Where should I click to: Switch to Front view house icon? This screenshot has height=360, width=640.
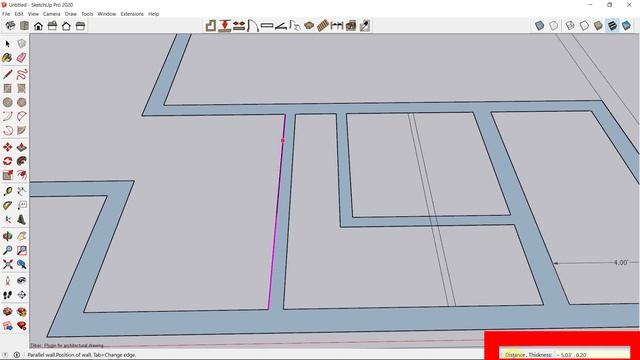[38, 26]
